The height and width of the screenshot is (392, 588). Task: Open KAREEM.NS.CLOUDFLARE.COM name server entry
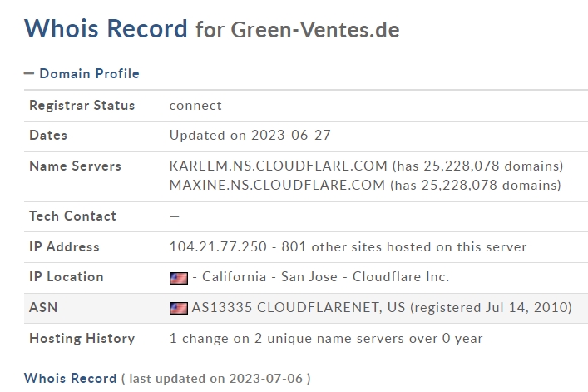(279, 166)
